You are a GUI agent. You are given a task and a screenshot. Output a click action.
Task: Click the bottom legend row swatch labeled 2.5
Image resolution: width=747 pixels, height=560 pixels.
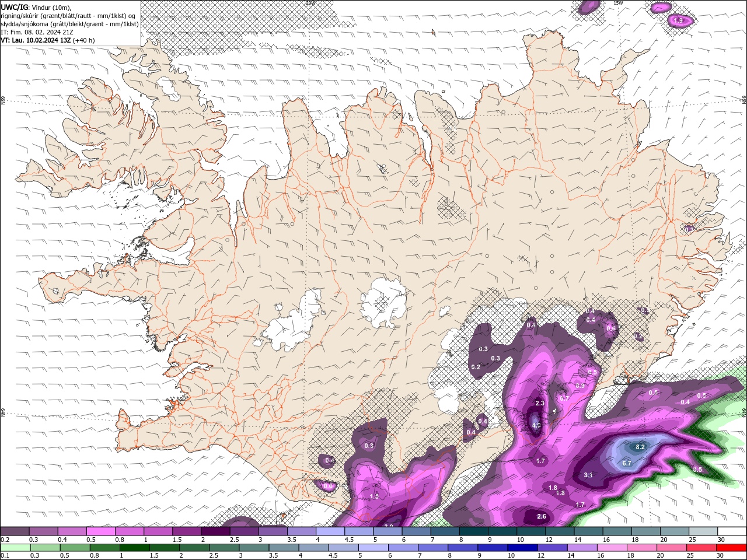224,548
